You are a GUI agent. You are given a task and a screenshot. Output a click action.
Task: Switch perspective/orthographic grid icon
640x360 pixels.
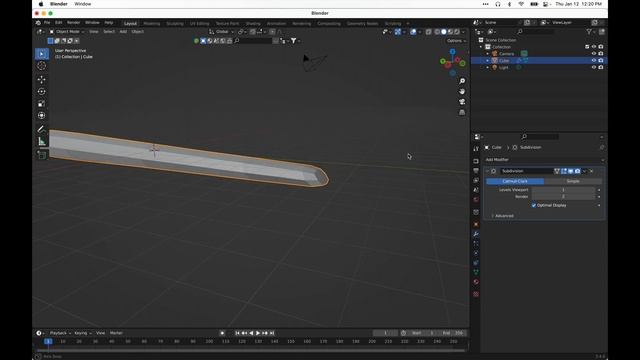click(462, 112)
